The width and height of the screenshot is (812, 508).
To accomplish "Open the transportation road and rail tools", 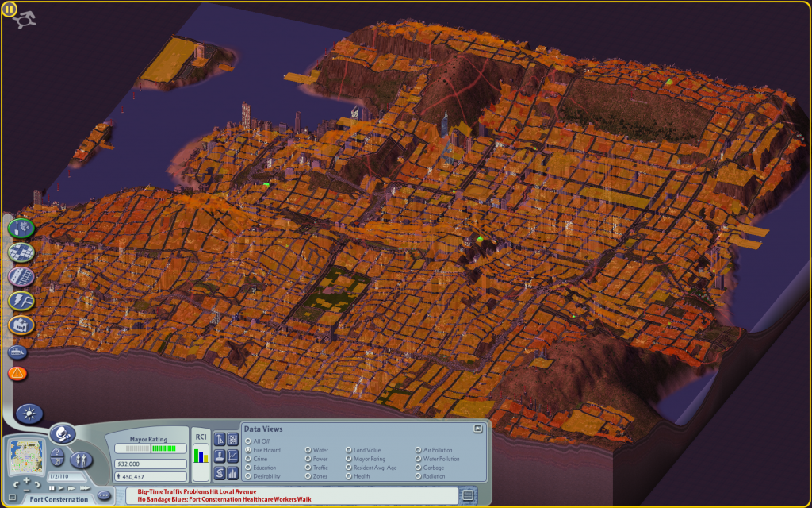I will [21, 277].
